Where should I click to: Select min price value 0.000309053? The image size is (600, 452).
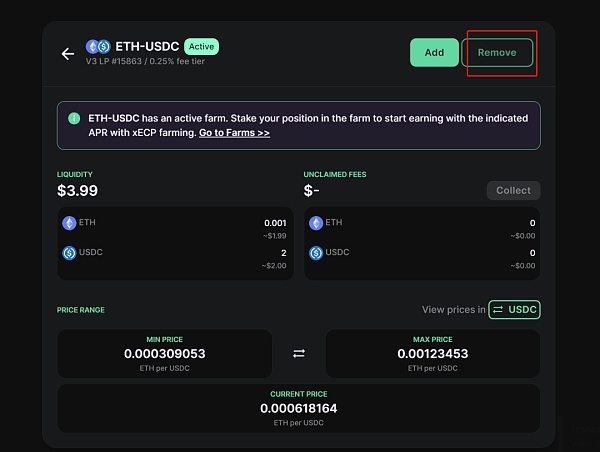tap(165, 354)
